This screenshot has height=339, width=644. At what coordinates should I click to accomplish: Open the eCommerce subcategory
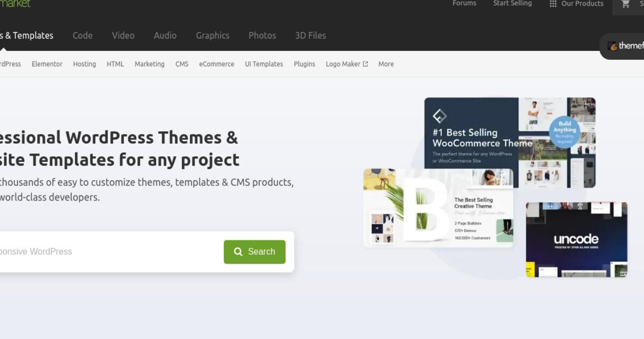click(216, 64)
